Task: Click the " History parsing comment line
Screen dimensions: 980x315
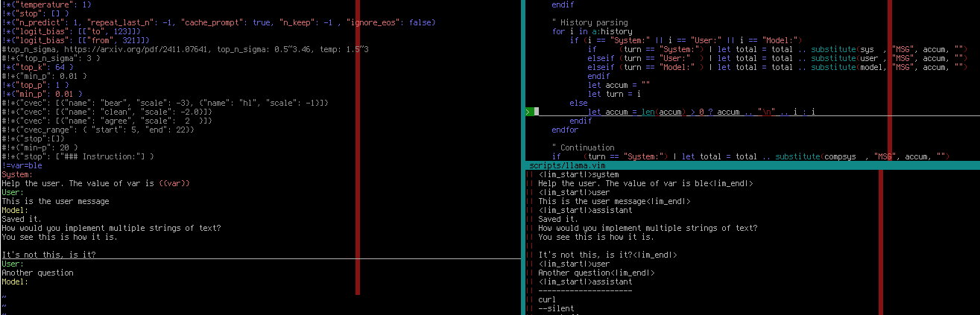Action: coord(590,22)
